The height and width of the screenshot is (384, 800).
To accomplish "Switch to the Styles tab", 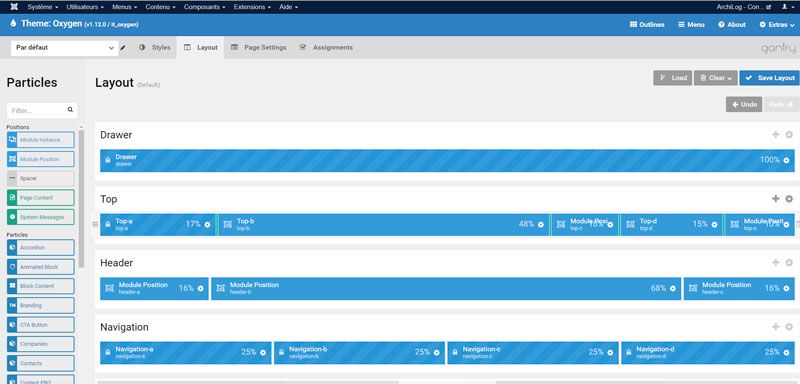I will coord(155,47).
